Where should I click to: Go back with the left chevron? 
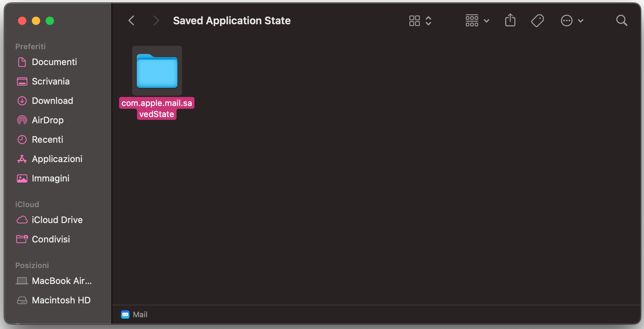click(x=131, y=21)
